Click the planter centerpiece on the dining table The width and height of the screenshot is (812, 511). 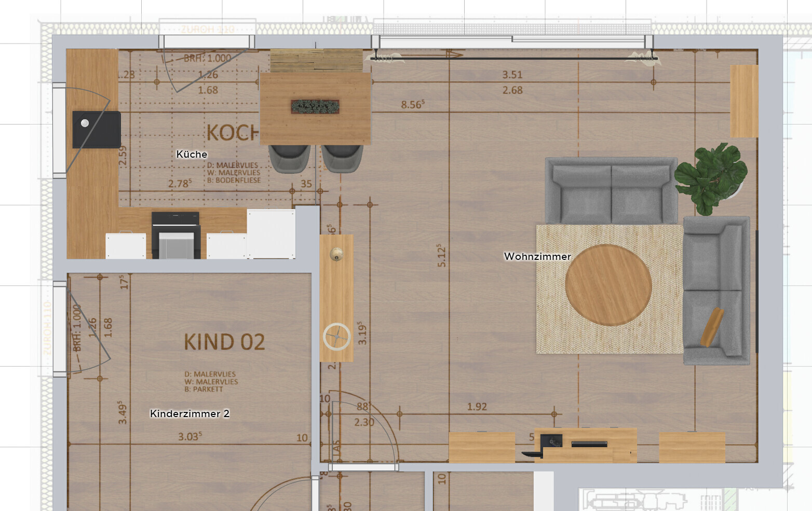click(x=315, y=106)
